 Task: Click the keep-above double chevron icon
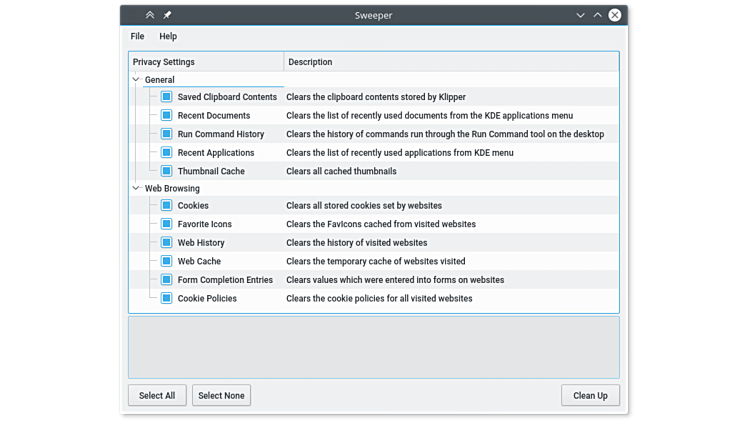click(150, 15)
